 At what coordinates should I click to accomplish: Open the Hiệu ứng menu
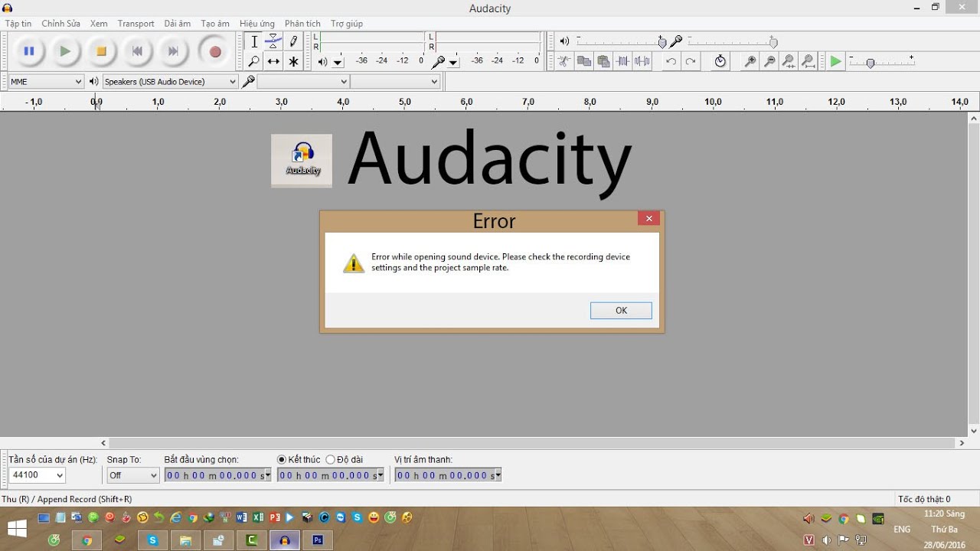256,24
